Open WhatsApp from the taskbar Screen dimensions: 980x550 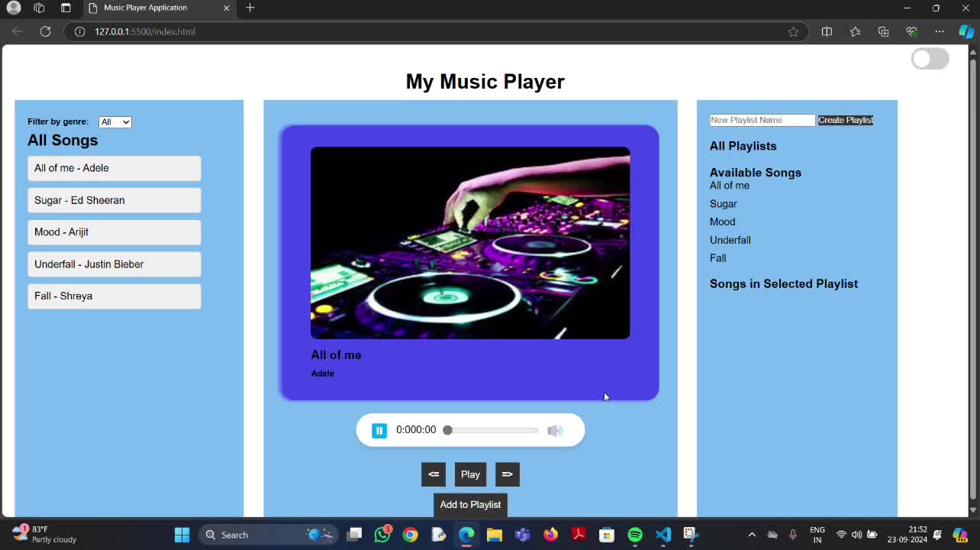tap(382, 535)
